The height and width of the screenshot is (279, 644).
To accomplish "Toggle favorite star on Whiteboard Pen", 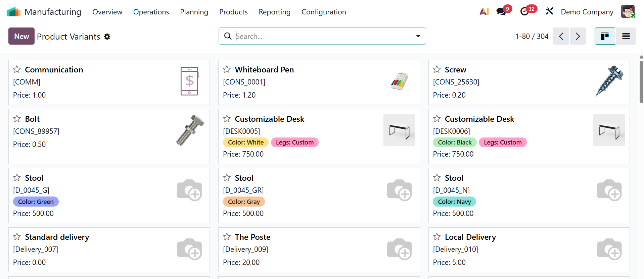I will click(227, 69).
